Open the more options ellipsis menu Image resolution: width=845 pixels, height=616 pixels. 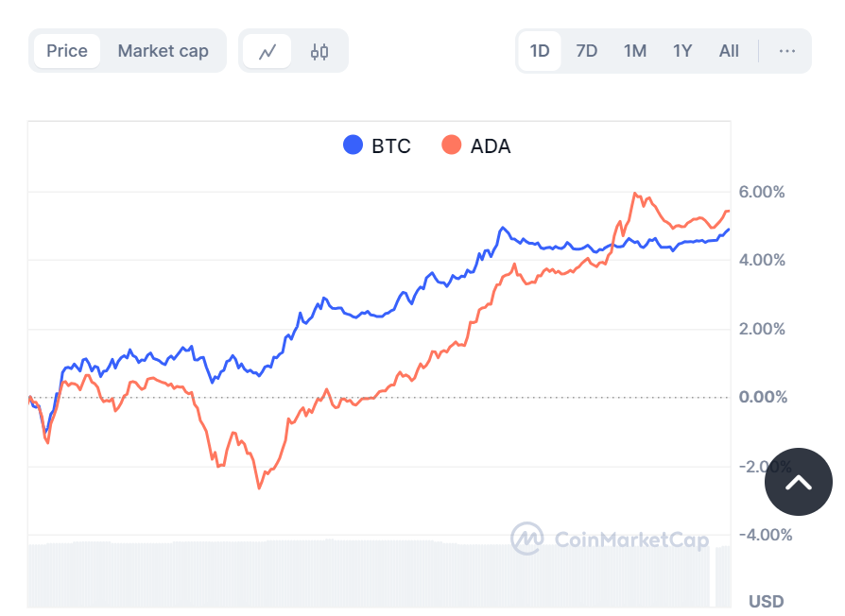pyautogui.click(x=787, y=51)
